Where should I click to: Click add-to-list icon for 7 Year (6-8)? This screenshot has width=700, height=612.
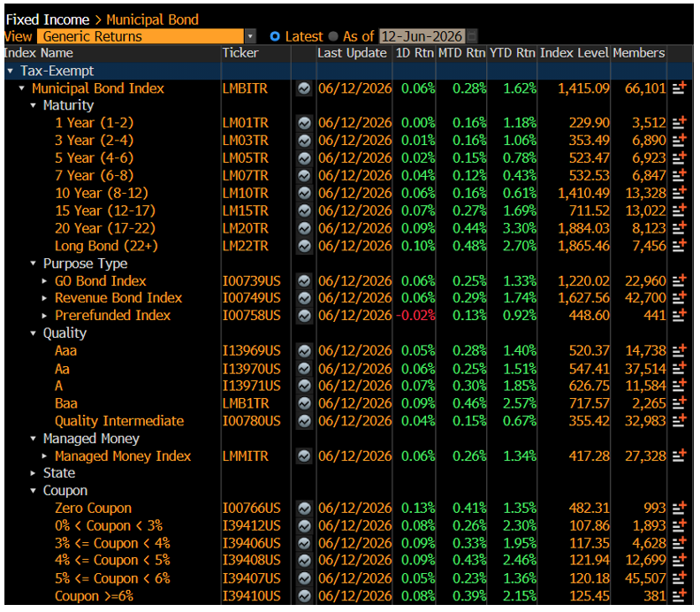coord(679,175)
